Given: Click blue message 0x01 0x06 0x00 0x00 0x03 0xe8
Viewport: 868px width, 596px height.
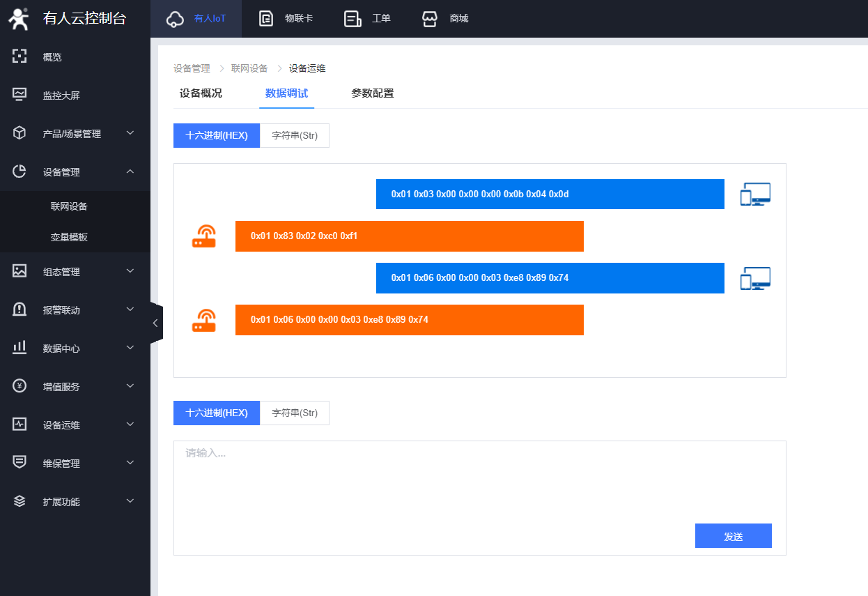Looking at the screenshot, I should coord(550,278).
